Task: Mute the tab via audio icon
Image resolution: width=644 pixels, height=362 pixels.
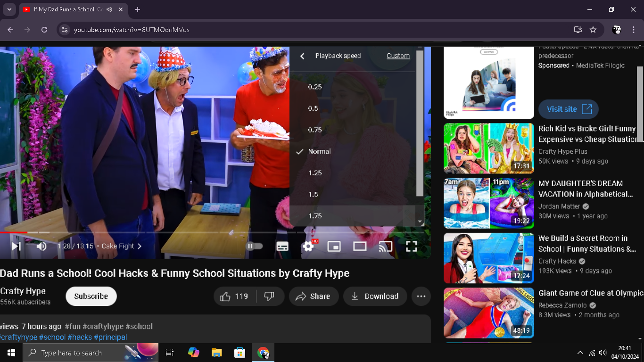Action: (x=109, y=9)
